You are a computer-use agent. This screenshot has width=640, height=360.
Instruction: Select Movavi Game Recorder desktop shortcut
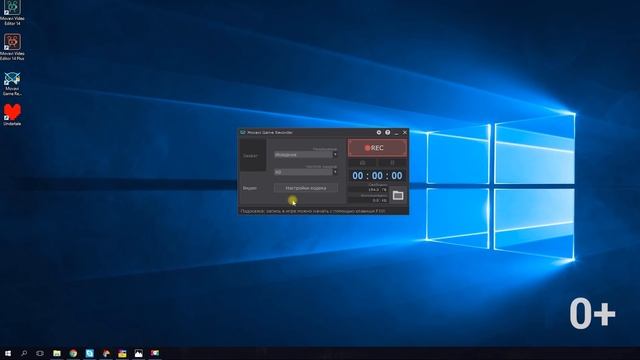tap(12, 84)
